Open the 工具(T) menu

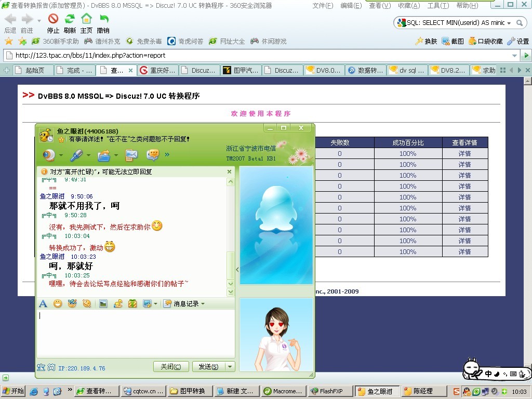438,6
